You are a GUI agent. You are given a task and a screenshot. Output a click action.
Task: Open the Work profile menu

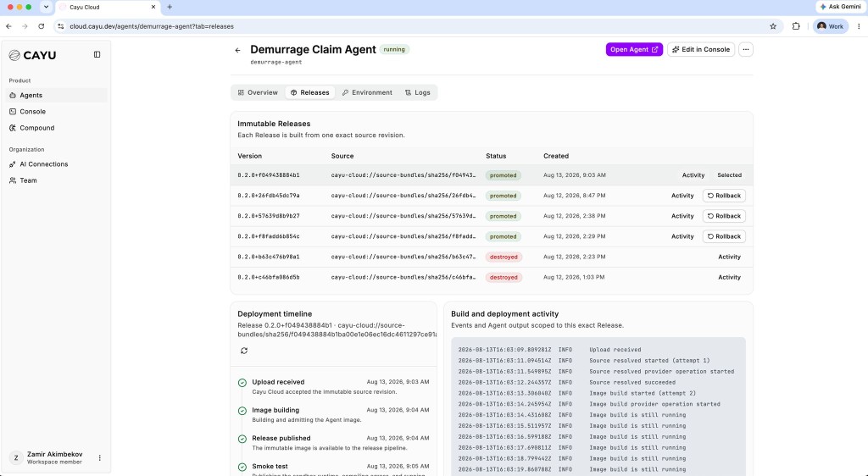coord(831,26)
